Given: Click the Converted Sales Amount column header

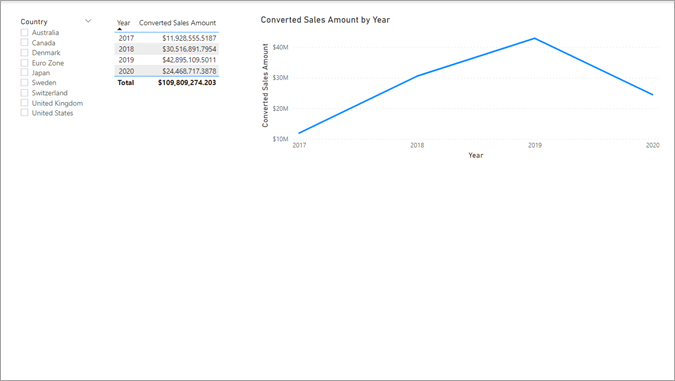Looking at the screenshot, I should (177, 23).
